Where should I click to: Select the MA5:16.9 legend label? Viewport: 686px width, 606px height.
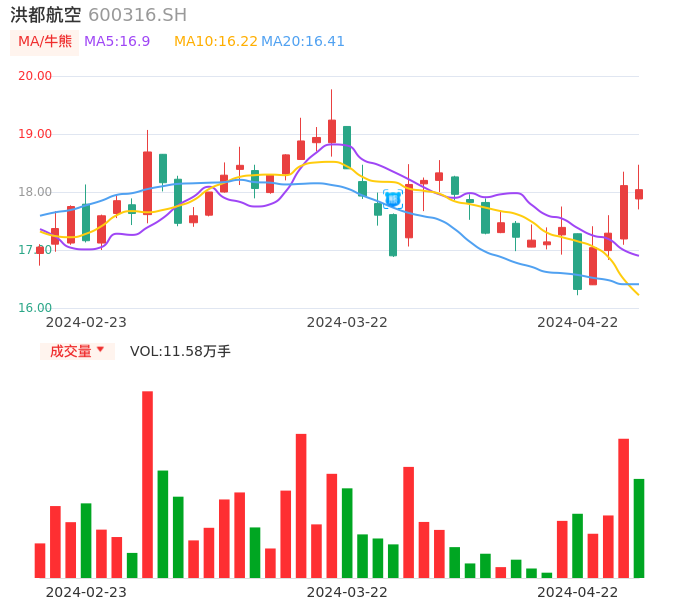(x=117, y=42)
